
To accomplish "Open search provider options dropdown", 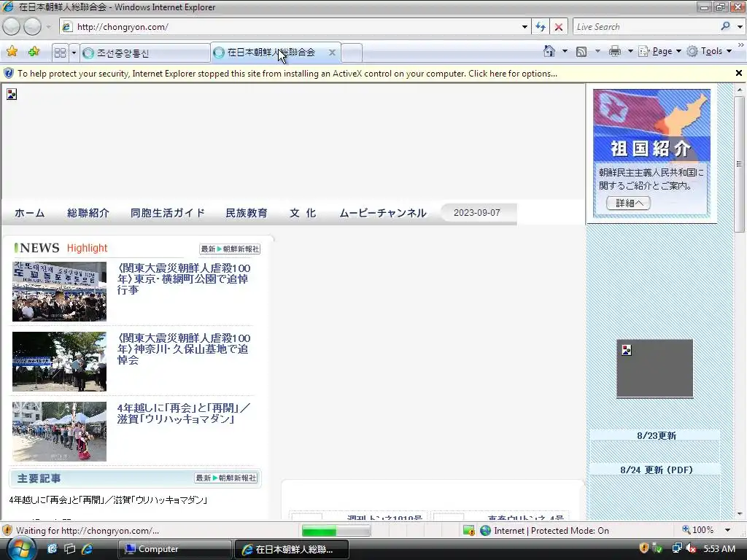I will pos(740,27).
